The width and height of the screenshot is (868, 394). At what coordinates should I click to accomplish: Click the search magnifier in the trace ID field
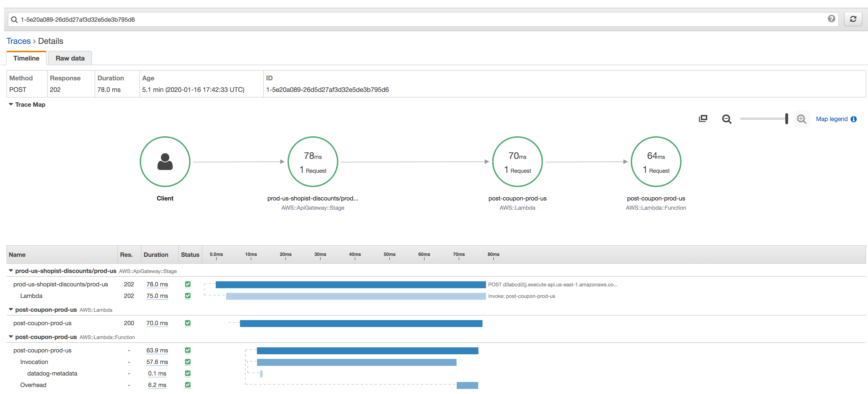click(x=14, y=19)
